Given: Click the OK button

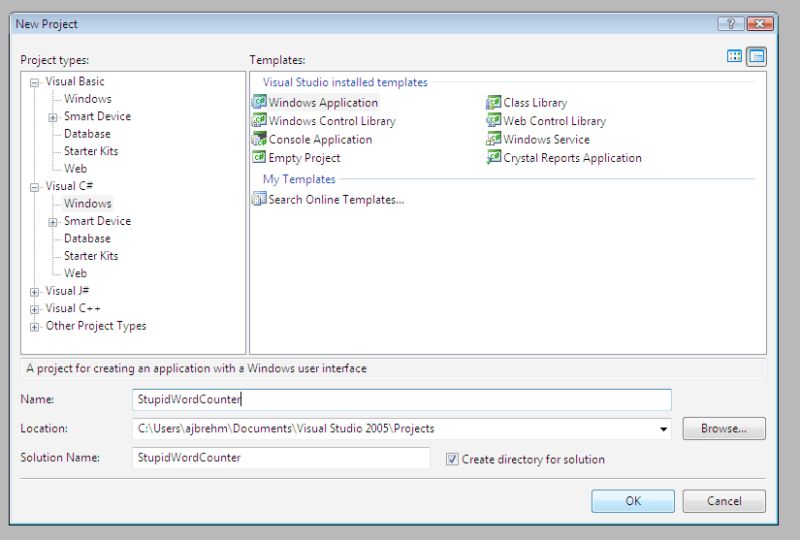Looking at the screenshot, I should (633, 501).
